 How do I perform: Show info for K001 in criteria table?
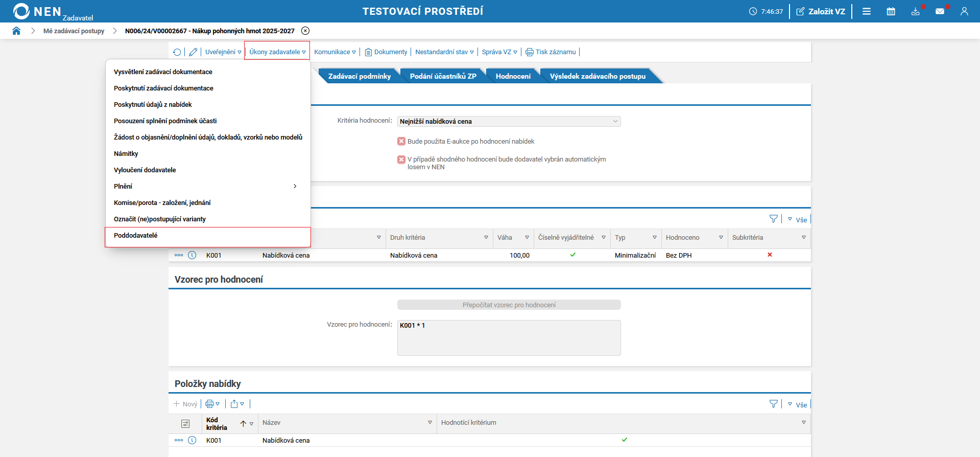tap(192, 255)
